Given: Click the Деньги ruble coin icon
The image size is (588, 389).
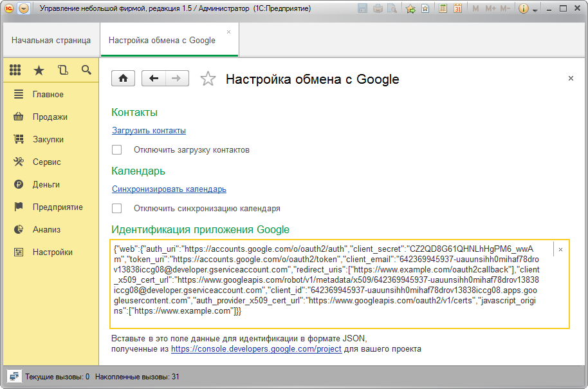Looking at the screenshot, I should coord(19,184).
